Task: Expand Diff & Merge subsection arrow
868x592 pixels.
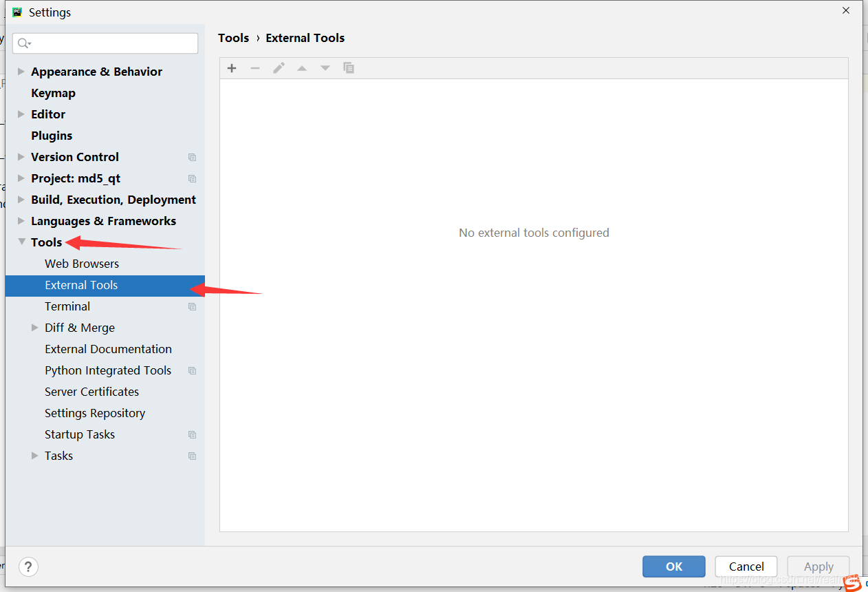Action: pos(35,328)
